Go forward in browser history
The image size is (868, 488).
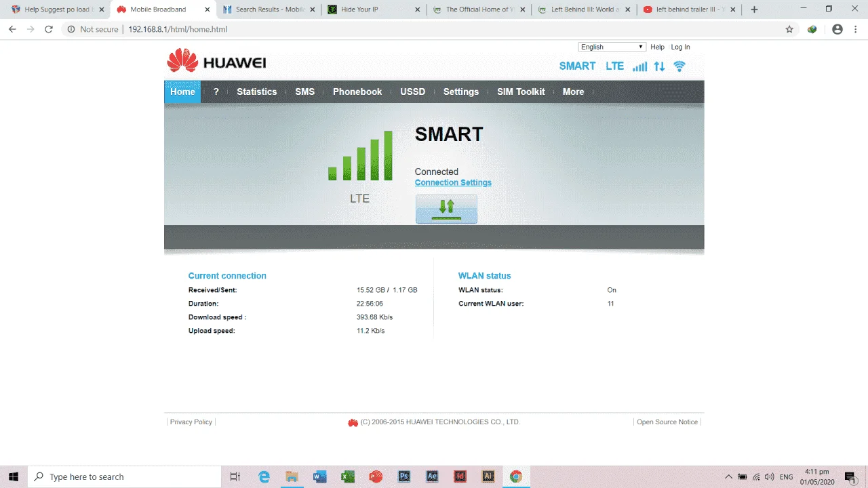click(31, 29)
